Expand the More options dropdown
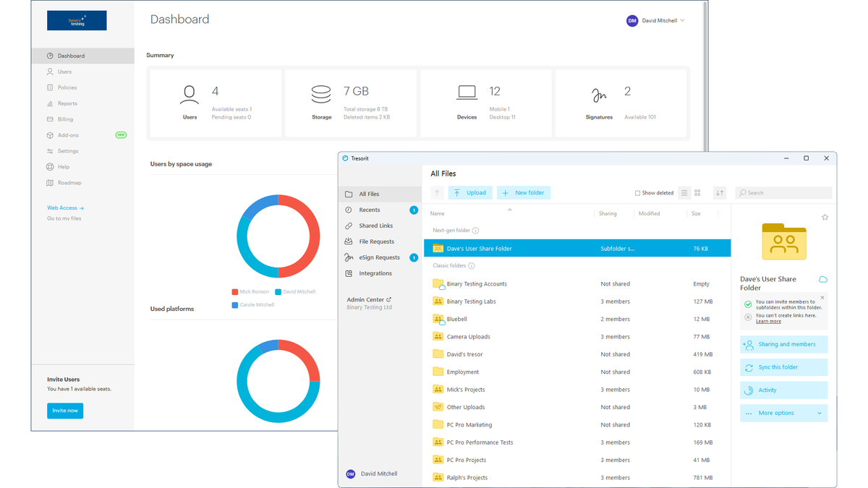The width and height of the screenshot is (868, 488). (783, 414)
